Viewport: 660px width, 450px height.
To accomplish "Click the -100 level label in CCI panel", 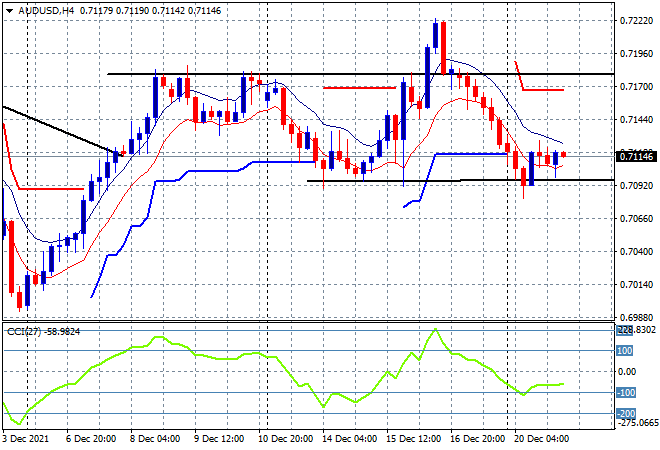I will 625,393.
